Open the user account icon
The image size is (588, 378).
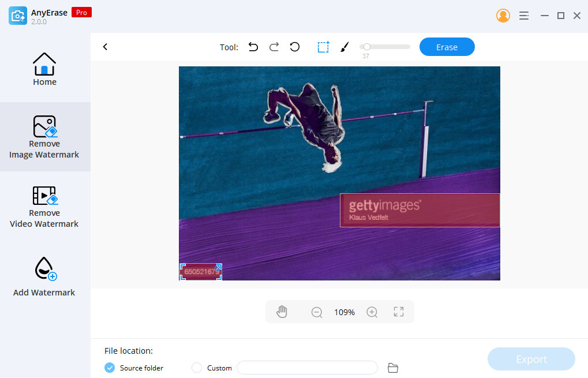(503, 16)
